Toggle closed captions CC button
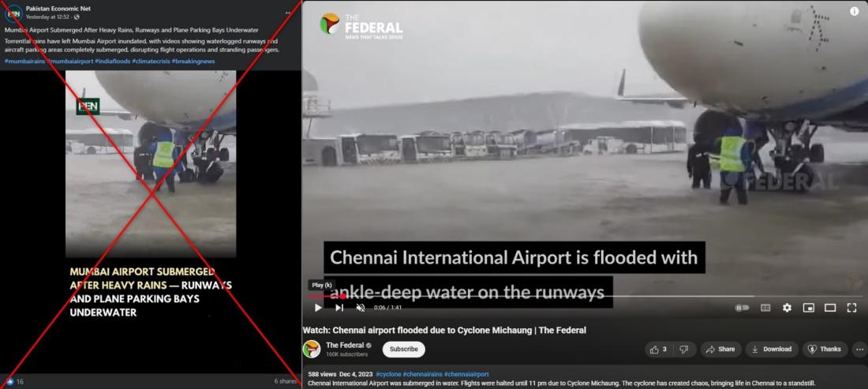The width and height of the screenshot is (868, 389). point(765,308)
